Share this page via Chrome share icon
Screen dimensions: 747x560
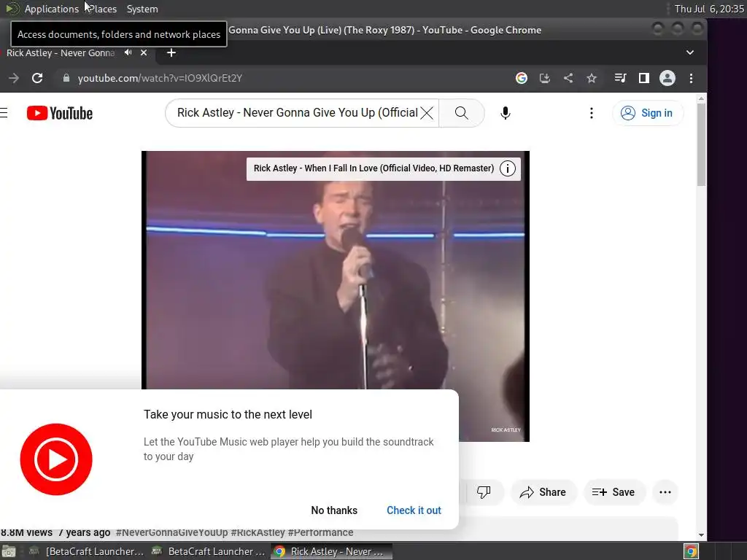coord(568,78)
